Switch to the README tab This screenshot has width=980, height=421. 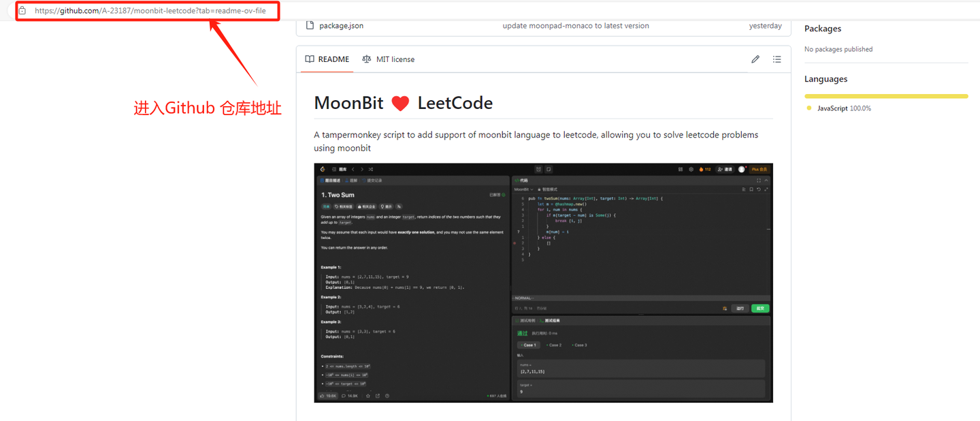pos(332,59)
